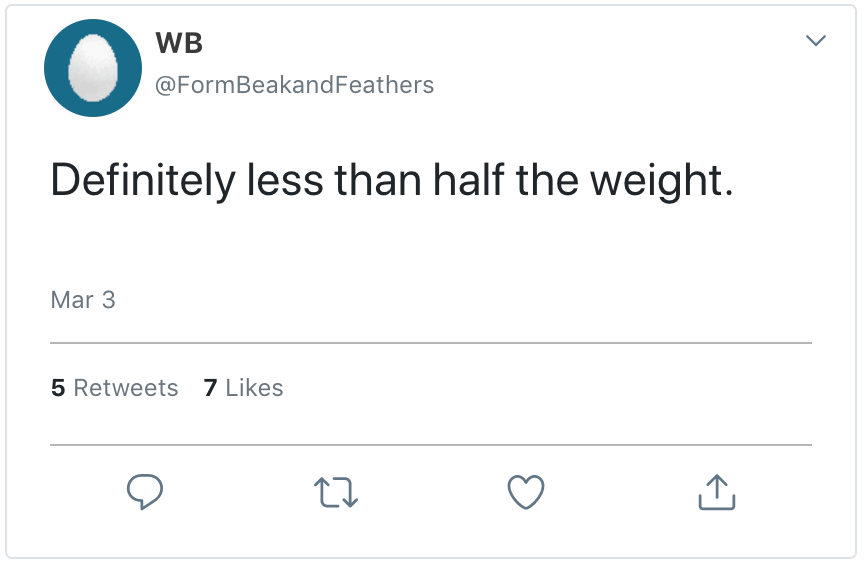
Task: Retweet with the looping arrows icon
Action: click(335, 491)
